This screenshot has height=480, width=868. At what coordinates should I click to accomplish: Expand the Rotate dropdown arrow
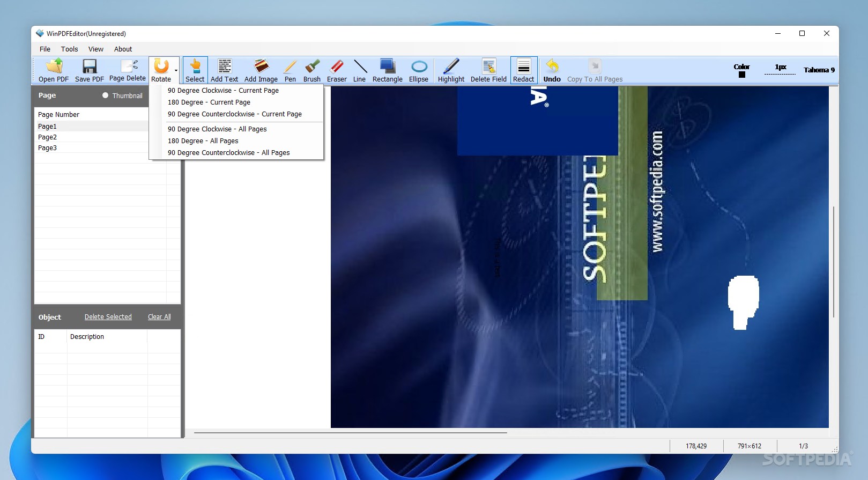pyautogui.click(x=176, y=70)
